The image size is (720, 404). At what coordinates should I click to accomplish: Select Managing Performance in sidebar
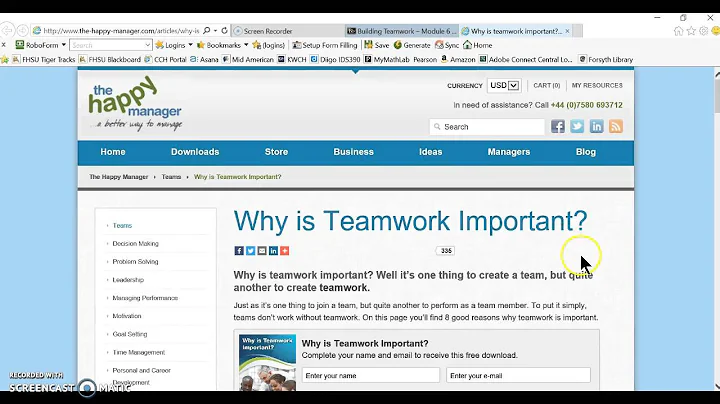pos(145,298)
